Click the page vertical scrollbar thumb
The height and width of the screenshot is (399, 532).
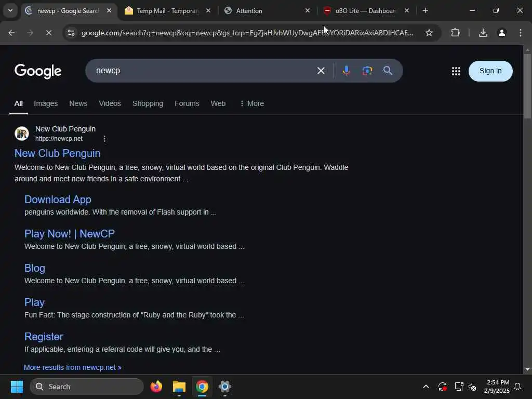point(527,86)
